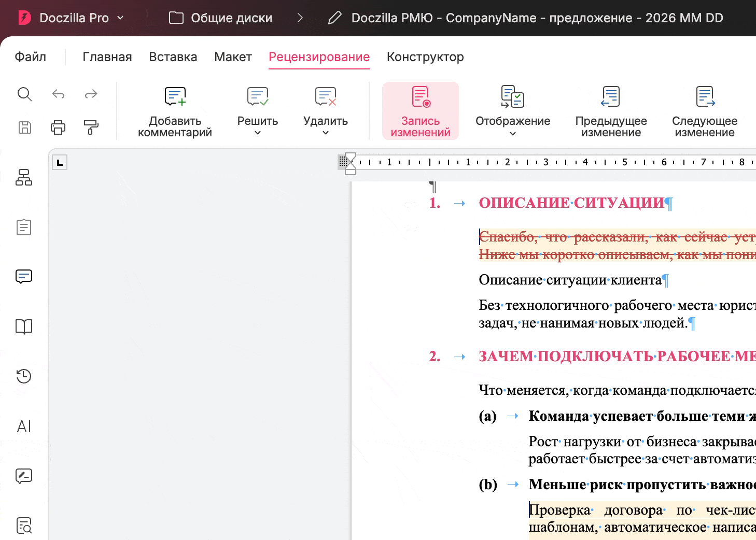Viewport: 756px width, 540px height.
Task: Open the Файл menu
Action: pos(30,56)
